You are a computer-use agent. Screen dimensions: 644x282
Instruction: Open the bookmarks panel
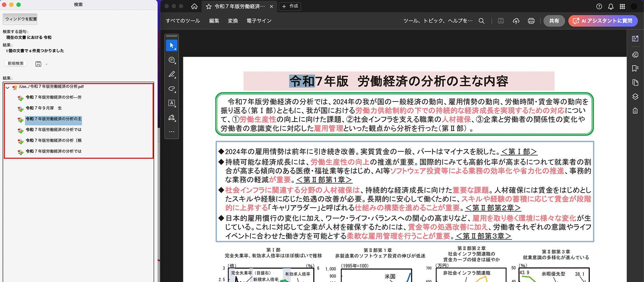[635, 68]
